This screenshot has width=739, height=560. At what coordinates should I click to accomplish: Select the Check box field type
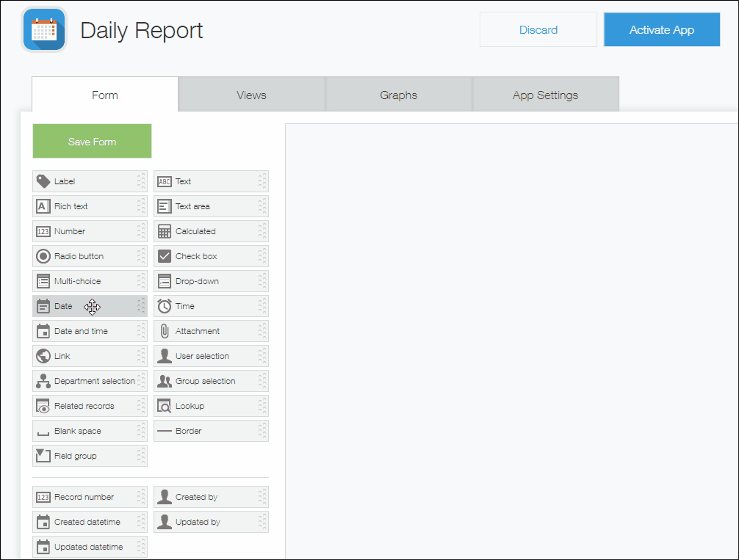211,256
